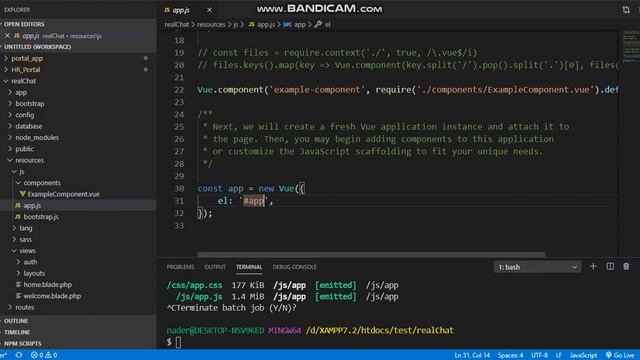Click the sync icon in status bar
The height and width of the screenshot is (360, 640).
pyautogui.click(x=19, y=355)
